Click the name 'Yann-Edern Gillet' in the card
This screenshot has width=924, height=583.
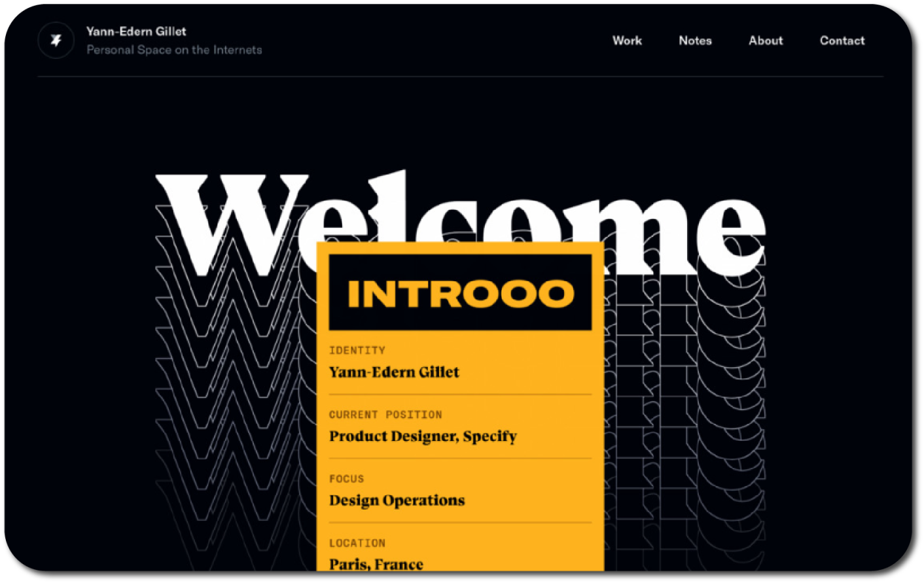394,372
